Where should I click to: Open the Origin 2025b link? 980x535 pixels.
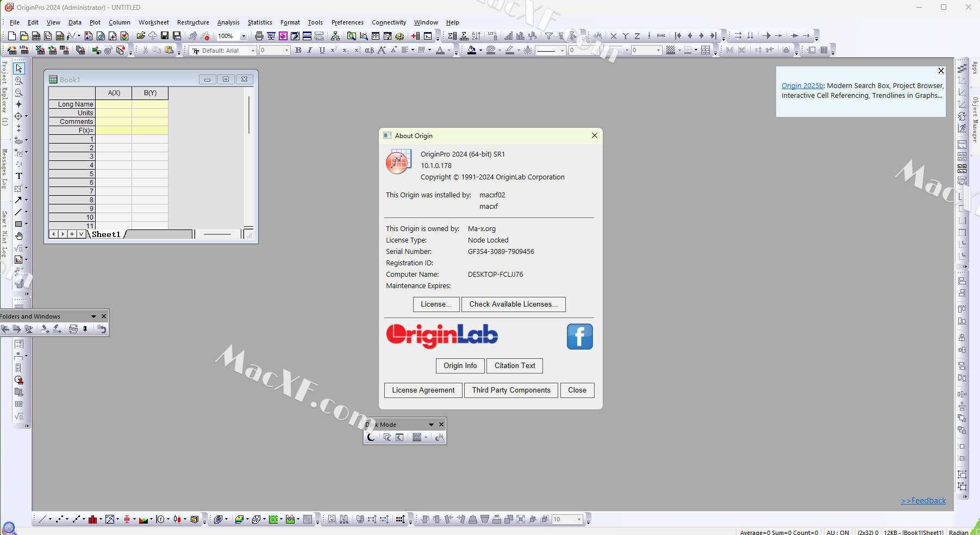(x=802, y=85)
